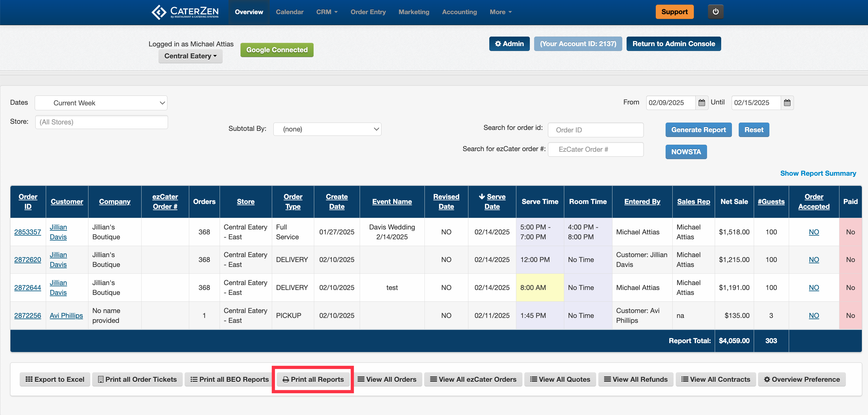Viewport: 868px width, 415px height.
Task: Expand the Central Eatery location dropdown
Action: click(190, 56)
